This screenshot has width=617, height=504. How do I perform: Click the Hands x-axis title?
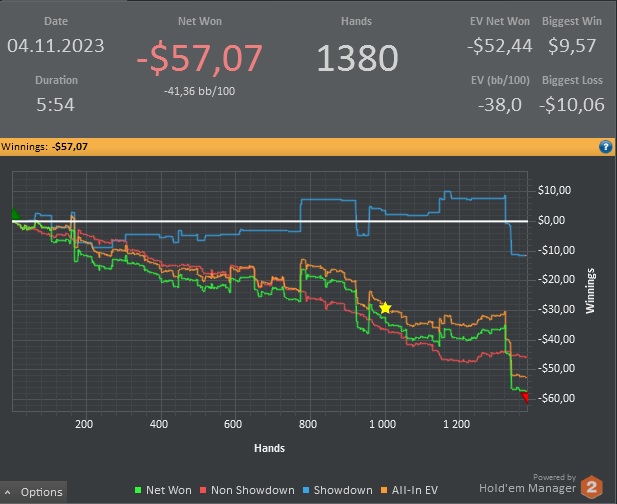tap(270, 448)
